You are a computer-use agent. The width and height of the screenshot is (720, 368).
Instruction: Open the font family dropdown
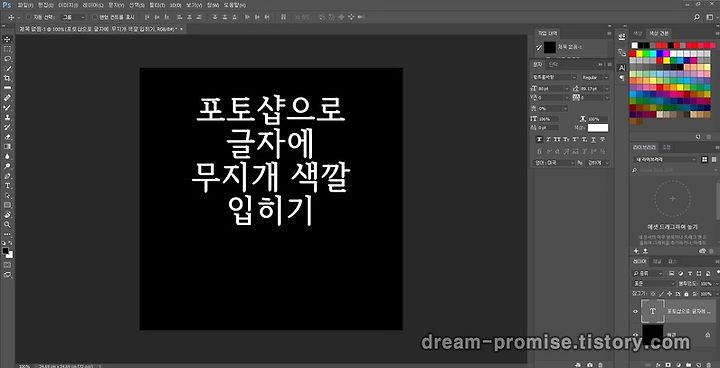coord(554,78)
